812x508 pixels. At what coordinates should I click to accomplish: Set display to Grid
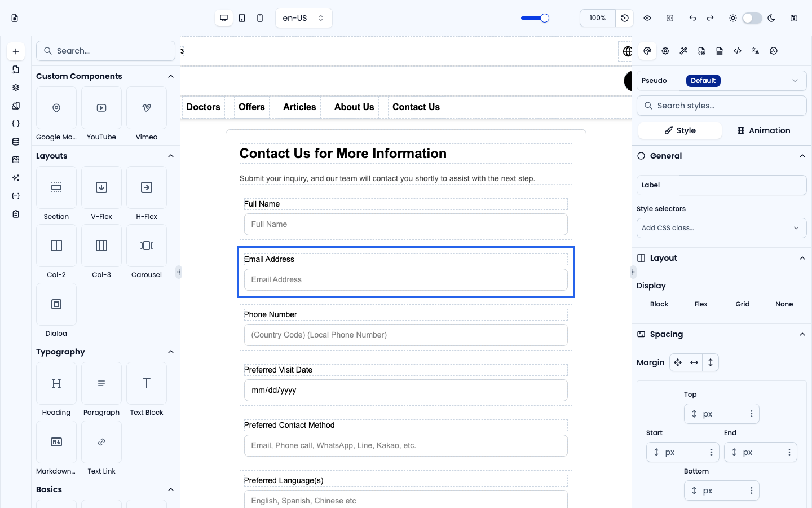pyautogui.click(x=743, y=304)
